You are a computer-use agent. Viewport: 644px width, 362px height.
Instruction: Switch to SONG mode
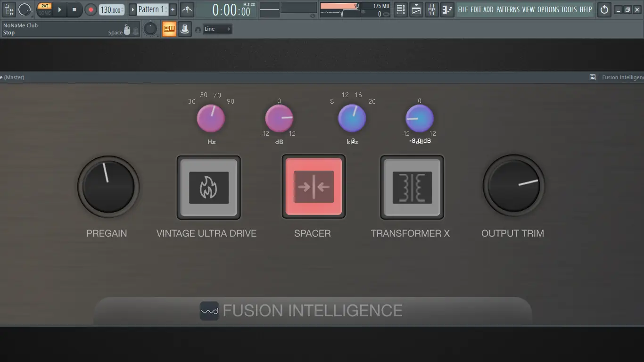click(x=44, y=13)
